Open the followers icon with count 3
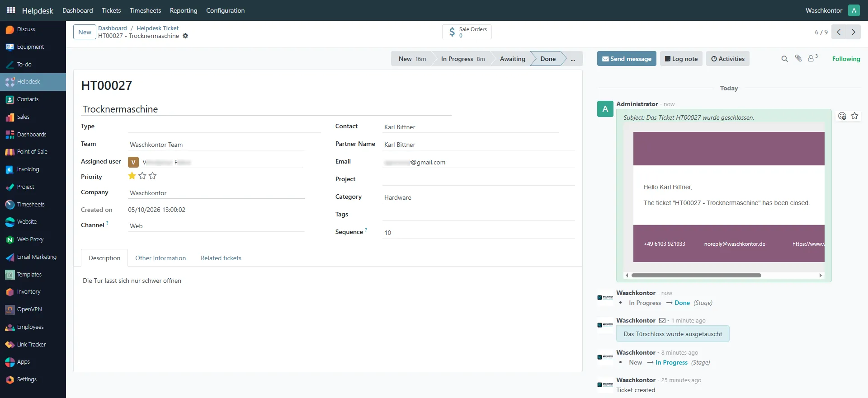 click(812, 58)
